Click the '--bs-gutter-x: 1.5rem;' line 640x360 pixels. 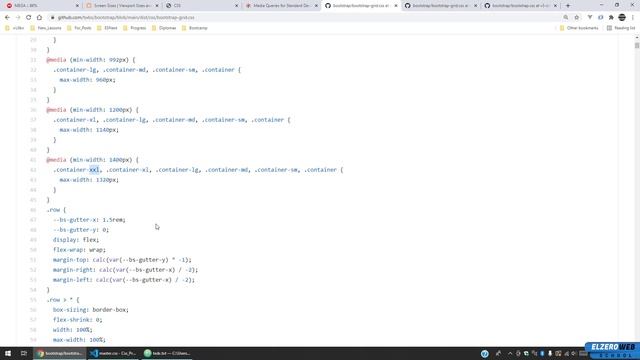click(x=89, y=220)
